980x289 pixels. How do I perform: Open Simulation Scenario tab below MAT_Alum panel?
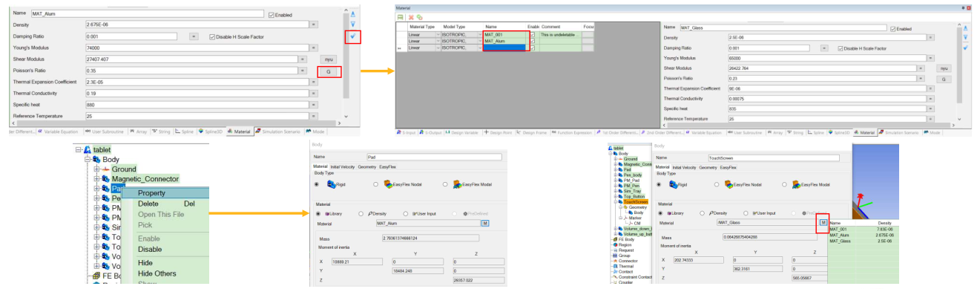(279, 131)
